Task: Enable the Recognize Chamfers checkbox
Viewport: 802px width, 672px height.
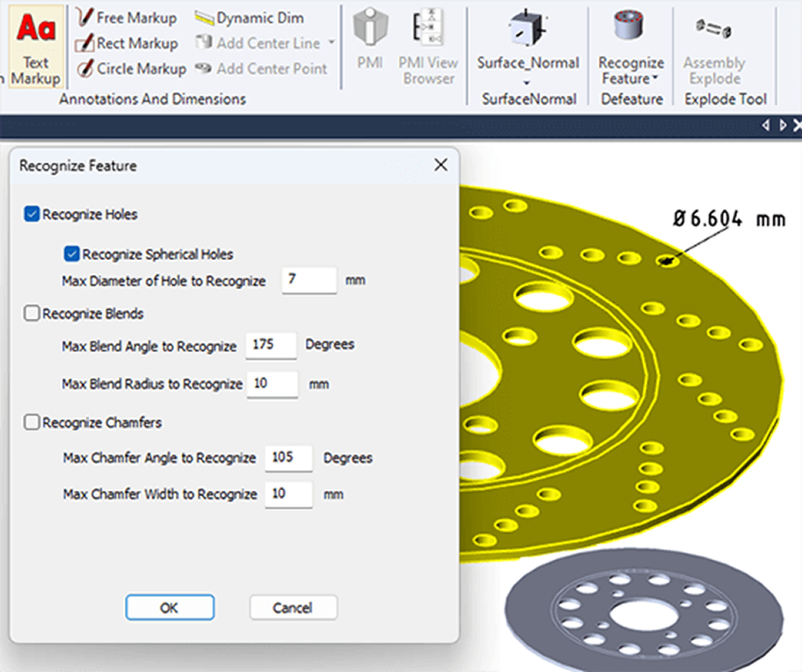Action: click(x=32, y=423)
